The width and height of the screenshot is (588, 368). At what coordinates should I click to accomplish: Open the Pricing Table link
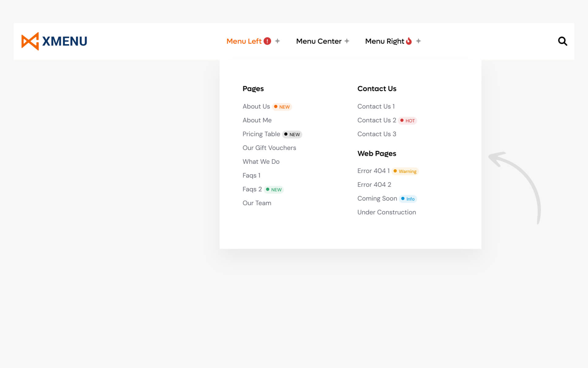tap(261, 134)
